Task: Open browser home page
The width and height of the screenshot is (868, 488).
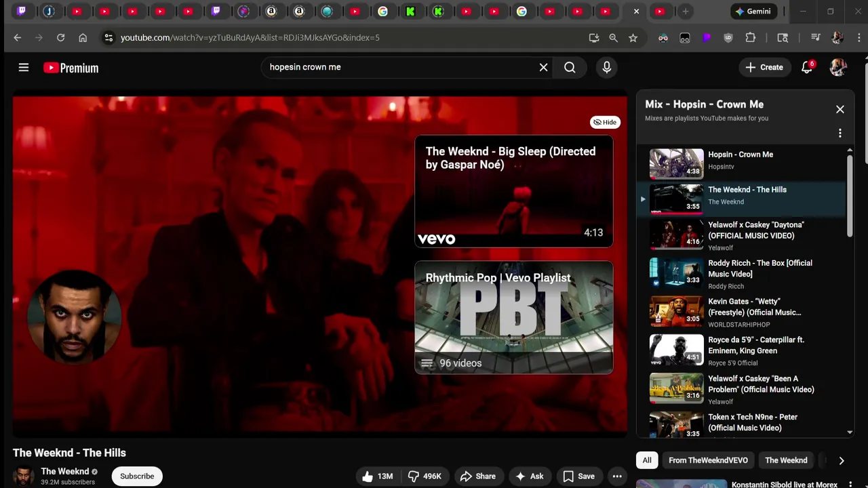Action: [x=83, y=38]
